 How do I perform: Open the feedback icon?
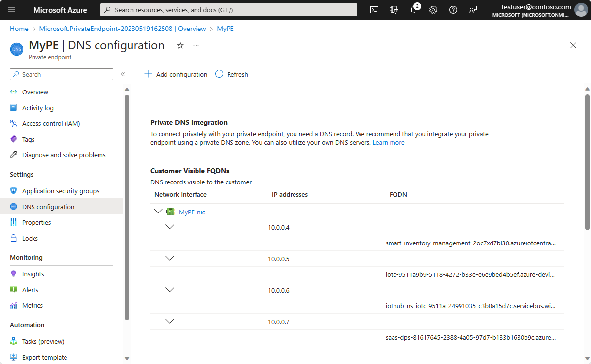click(473, 9)
